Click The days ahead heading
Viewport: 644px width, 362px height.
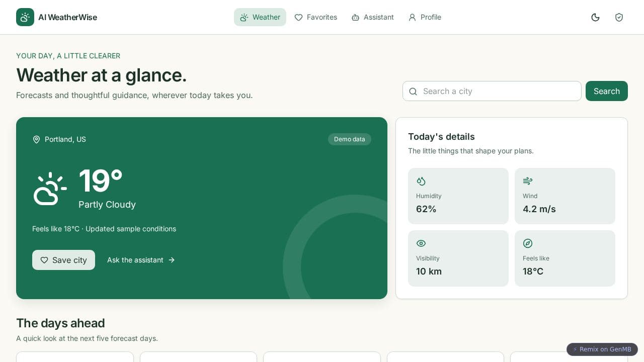tap(60, 323)
